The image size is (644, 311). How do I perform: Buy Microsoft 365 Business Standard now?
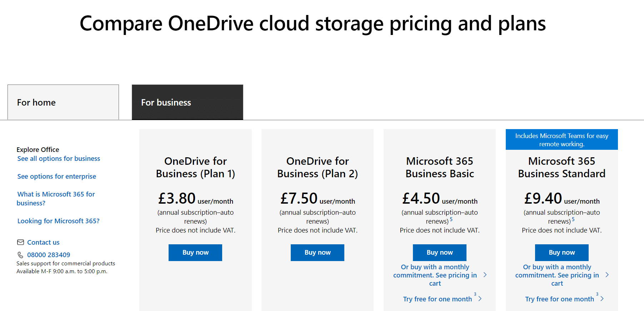point(562,253)
